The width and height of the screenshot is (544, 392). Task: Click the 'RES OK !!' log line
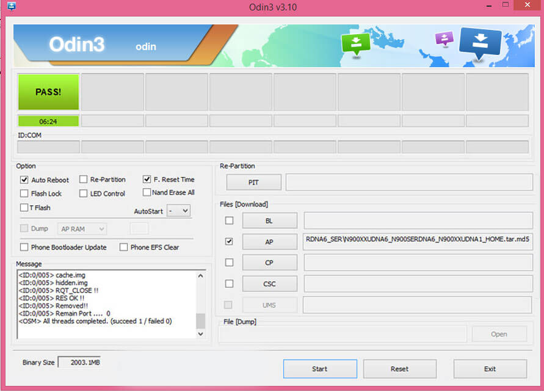pos(51,298)
